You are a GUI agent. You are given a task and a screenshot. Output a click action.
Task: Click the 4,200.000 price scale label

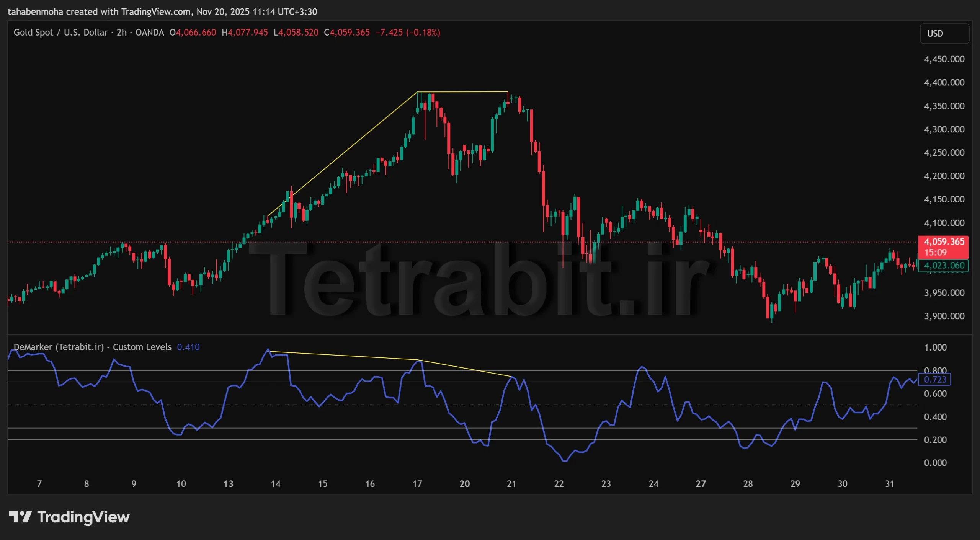944,176
